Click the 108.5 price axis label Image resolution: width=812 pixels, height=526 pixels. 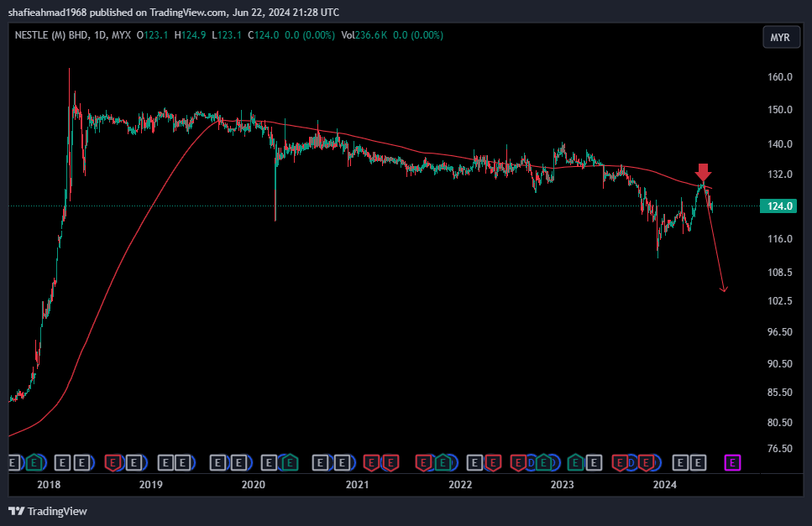click(x=780, y=272)
